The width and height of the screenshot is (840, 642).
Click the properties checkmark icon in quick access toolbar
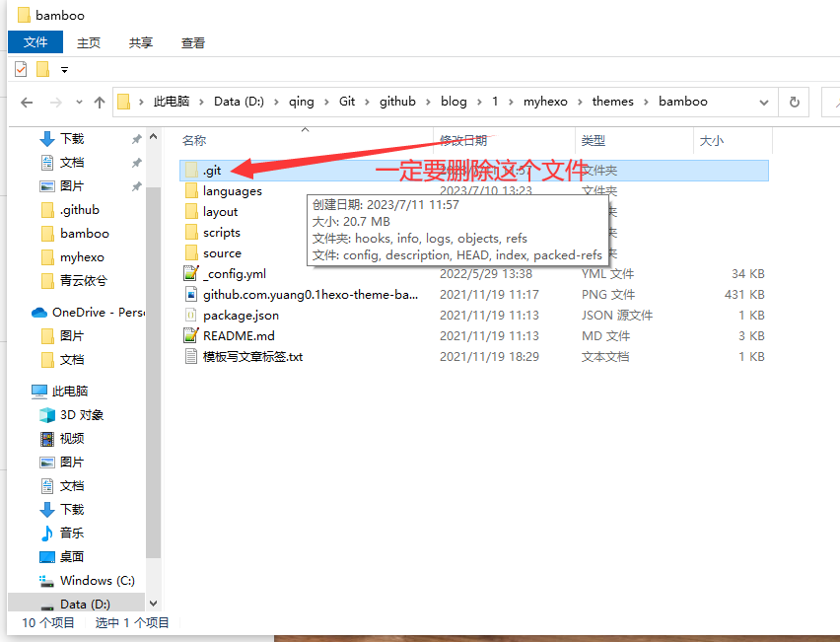pos(21,69)
